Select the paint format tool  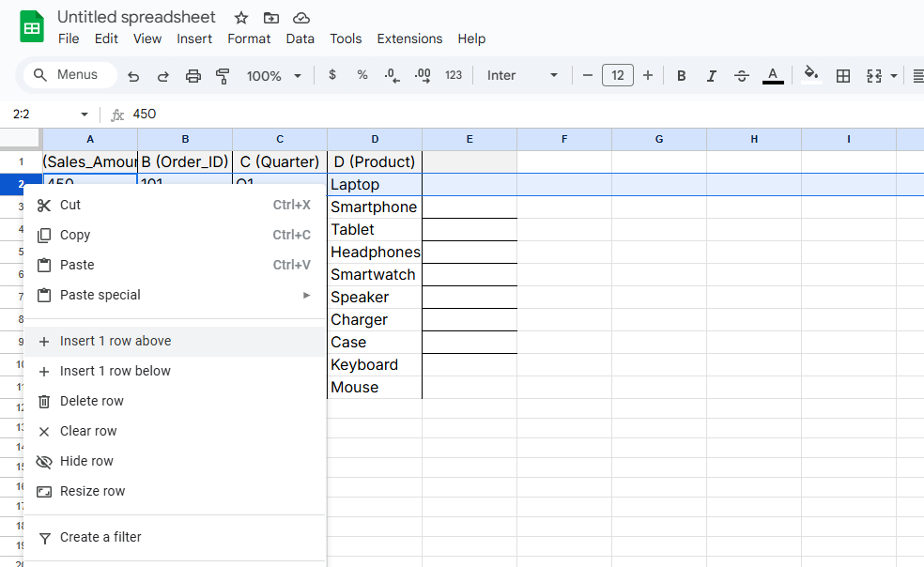223,76
